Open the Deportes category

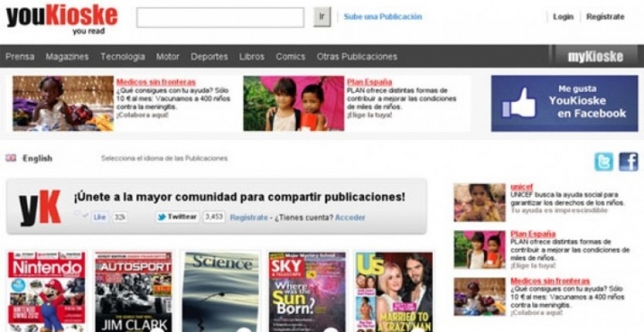[x=209, y=56]
